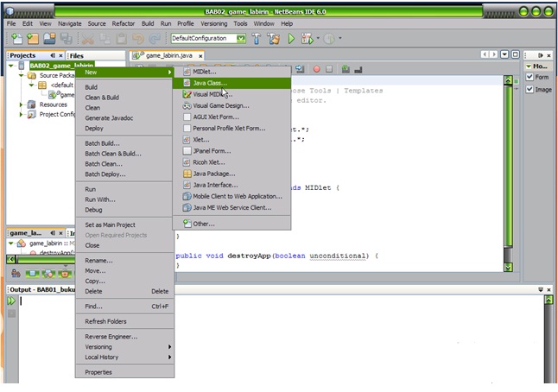The image size is (558, 392).
Task: Click the Undo toolbar icon
Action: point(138,38)
